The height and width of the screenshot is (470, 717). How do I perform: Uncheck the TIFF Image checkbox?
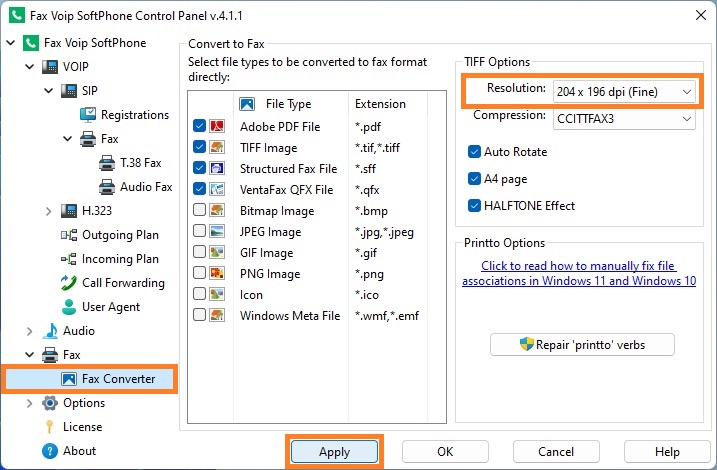(x=199, y=146)
